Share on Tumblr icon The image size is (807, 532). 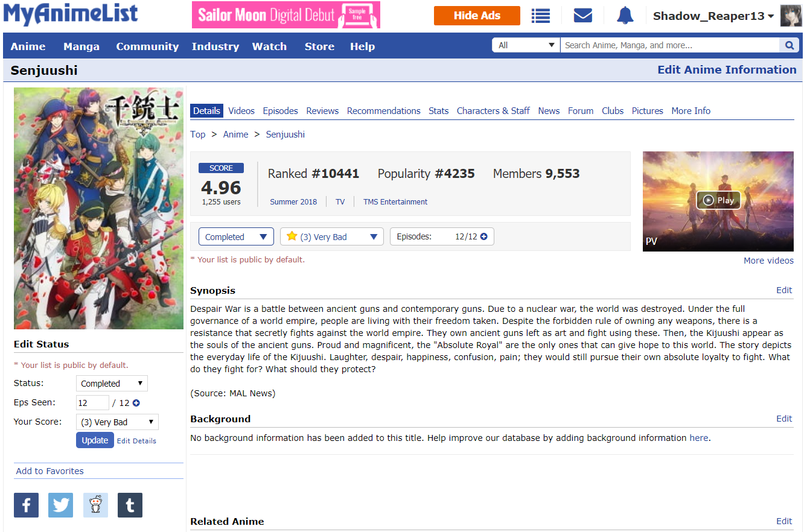pyautogui.click(x=130, y=505)
